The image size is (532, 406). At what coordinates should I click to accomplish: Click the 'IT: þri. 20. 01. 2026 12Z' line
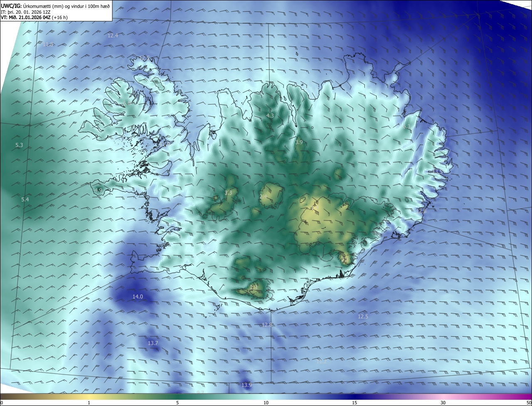(26, 12)
